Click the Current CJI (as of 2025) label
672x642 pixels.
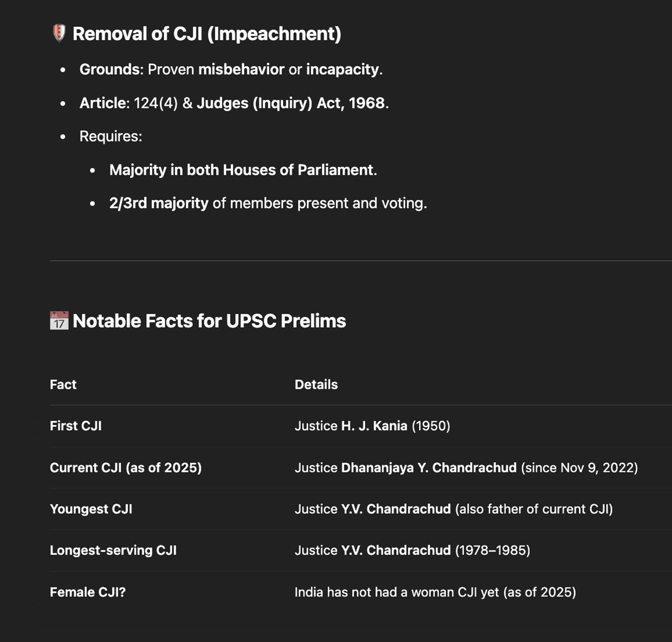[126, 467]
